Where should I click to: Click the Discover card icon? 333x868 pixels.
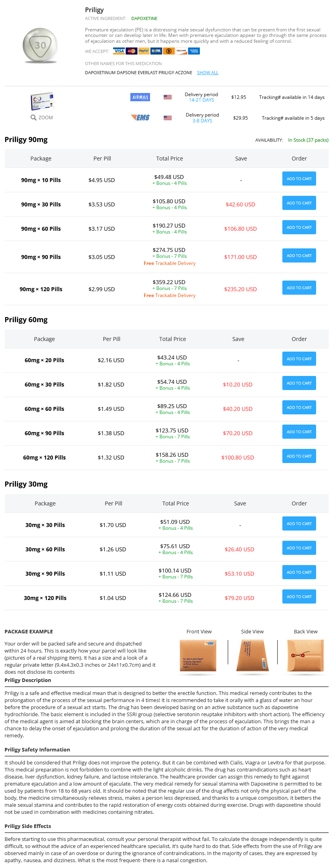(x=181, y=51)
